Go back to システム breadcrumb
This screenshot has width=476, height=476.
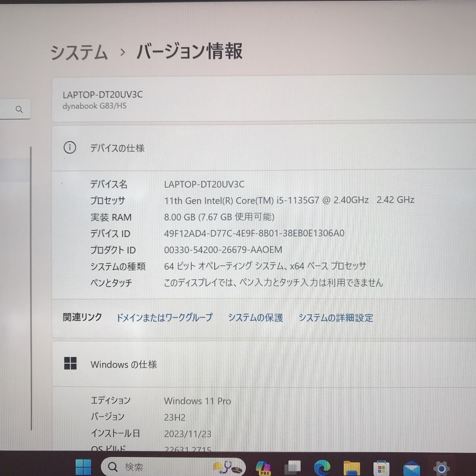[x=79, y=52]
